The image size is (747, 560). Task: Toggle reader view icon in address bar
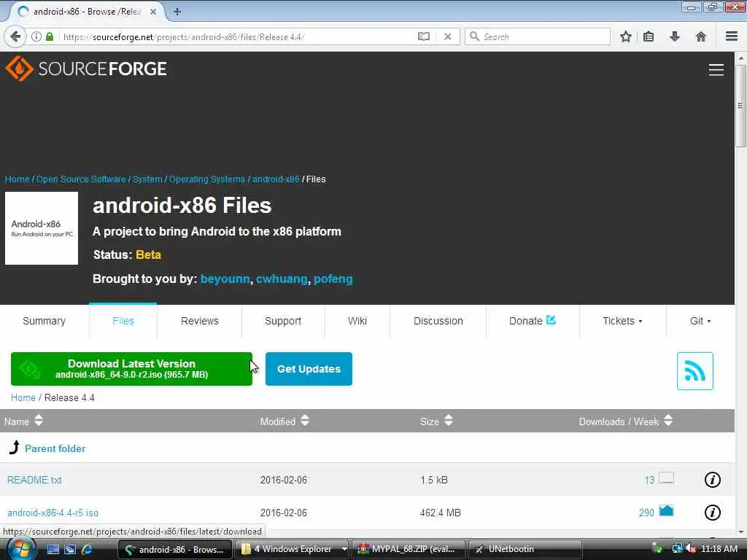pos(424,36)
